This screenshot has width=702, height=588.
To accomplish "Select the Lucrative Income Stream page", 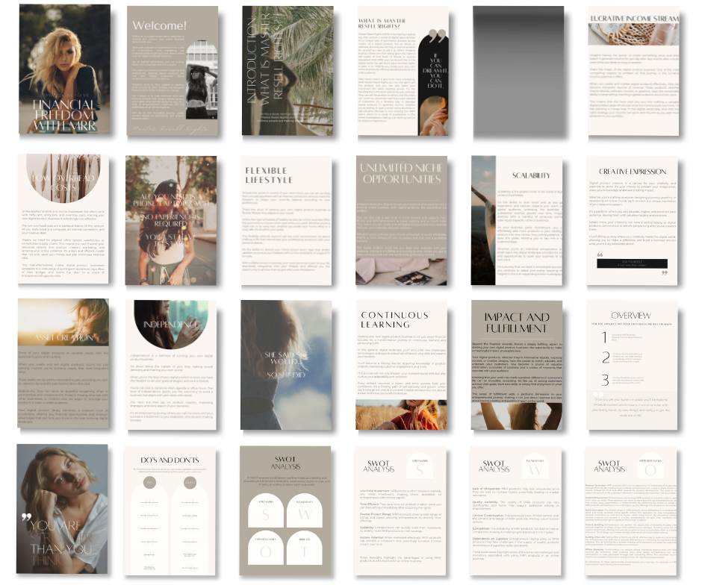I will 632,69.
